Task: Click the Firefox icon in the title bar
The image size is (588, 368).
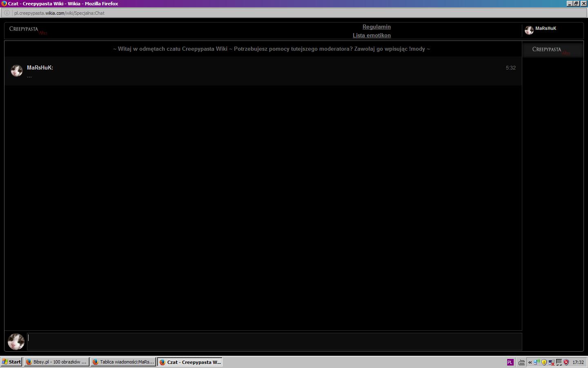Action: coord(4,4)
